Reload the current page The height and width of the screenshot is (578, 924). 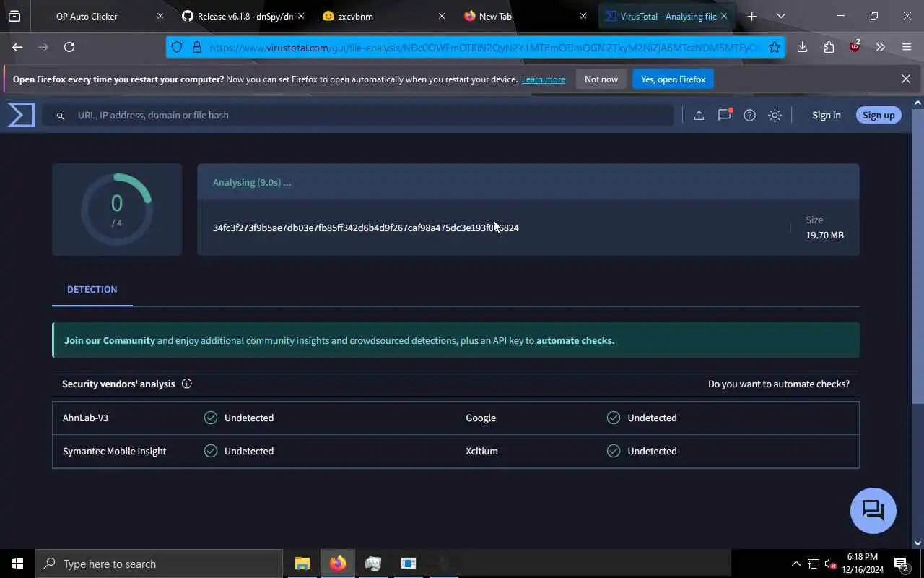(x=69, y=47)
